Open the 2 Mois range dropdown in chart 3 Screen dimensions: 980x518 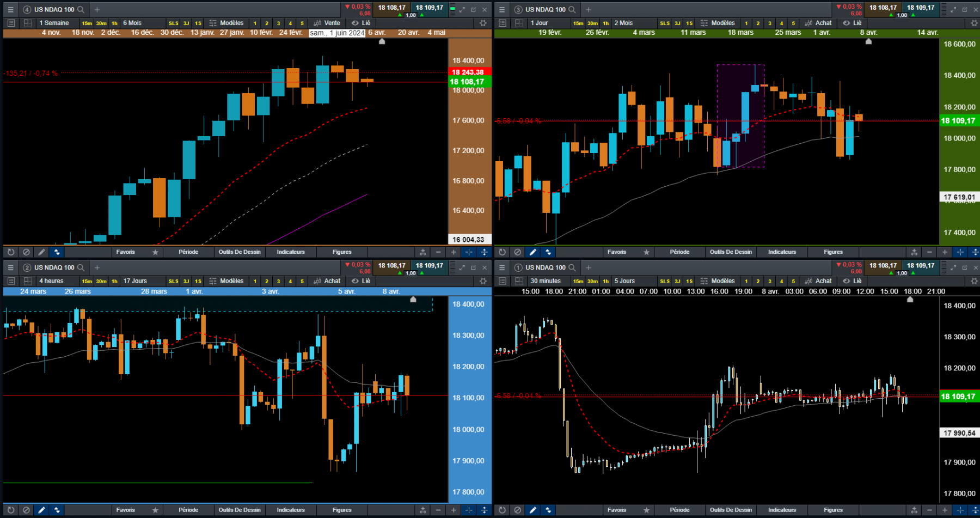point(633,23)
